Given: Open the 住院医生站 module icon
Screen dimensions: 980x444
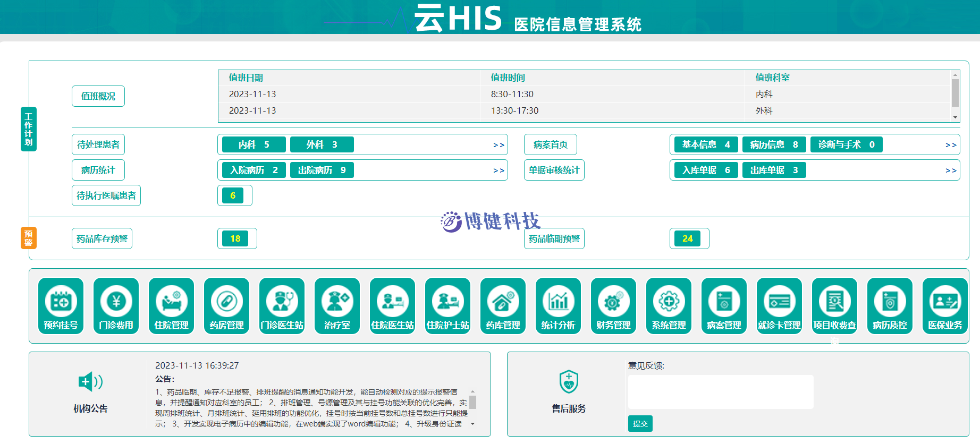Looking at the screenshot, I should 393,306.
